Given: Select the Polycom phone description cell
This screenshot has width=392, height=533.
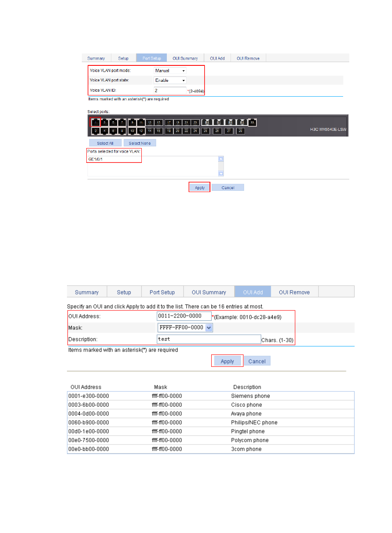Looking at the screenshot, I should [250, 440].
